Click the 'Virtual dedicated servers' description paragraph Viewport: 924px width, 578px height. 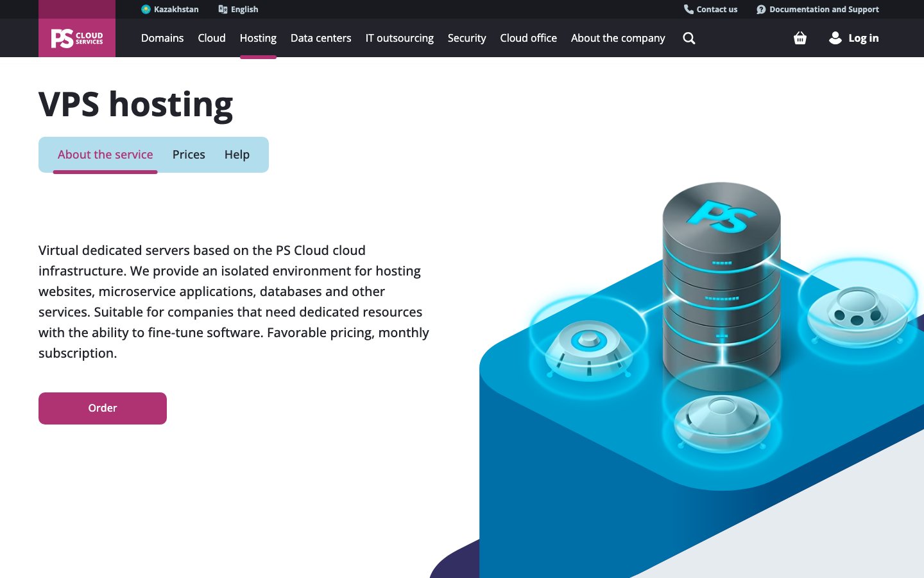tap(234, 301)
